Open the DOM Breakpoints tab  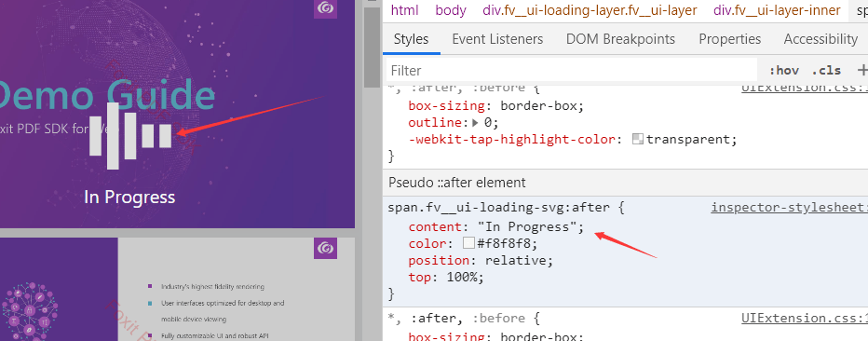point(620,39)
